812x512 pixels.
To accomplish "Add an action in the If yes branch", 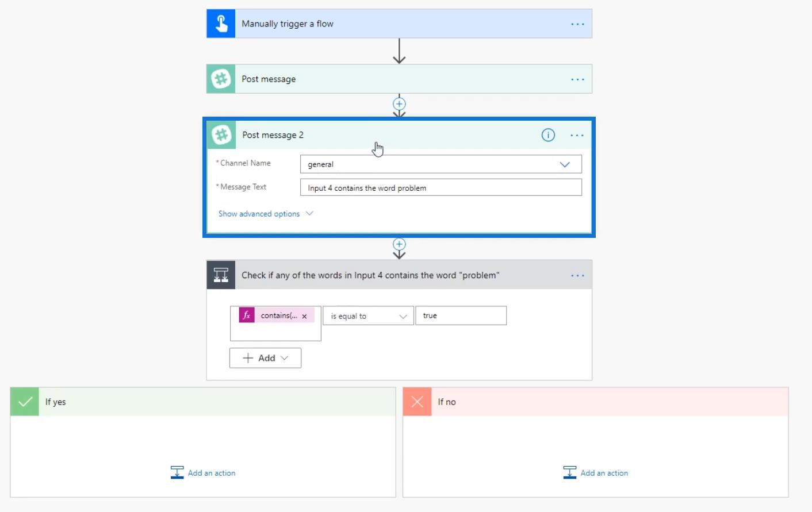I will point(203,473).
